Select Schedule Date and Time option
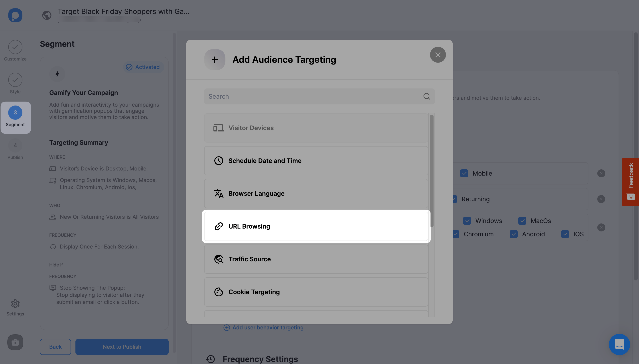Viewport: 639px width, 364px height. pos(316,160)
